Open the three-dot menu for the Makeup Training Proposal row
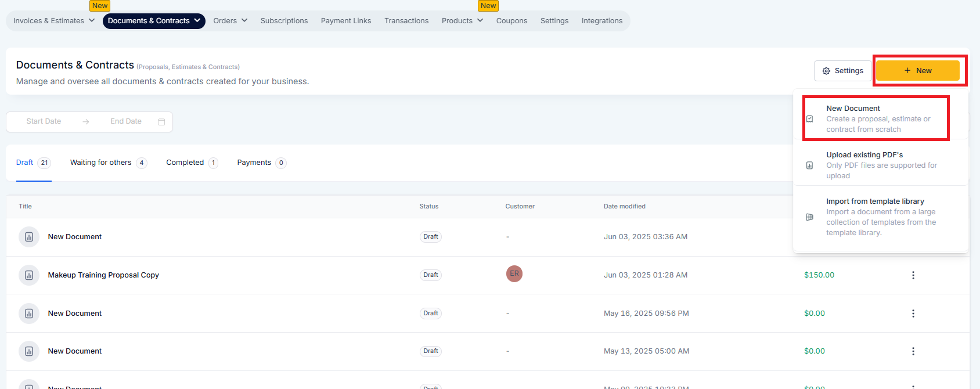Image resolution: width=980 pixels, height=389 pixels. tap(913, 275)
